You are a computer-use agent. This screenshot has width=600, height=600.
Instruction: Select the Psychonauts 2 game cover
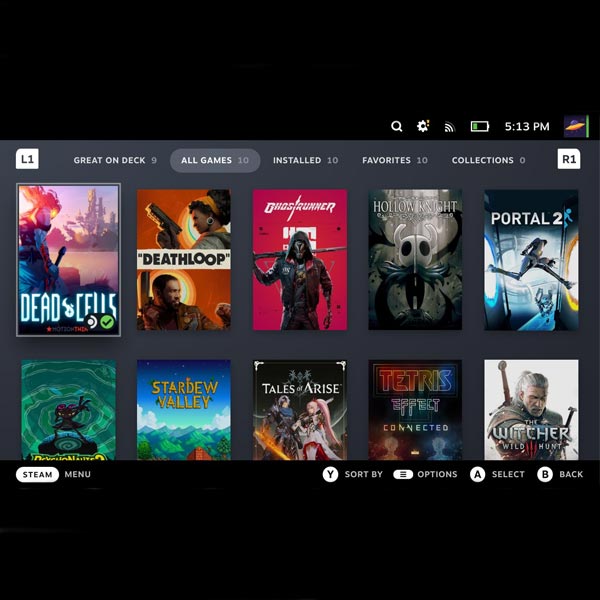(68, 410)
